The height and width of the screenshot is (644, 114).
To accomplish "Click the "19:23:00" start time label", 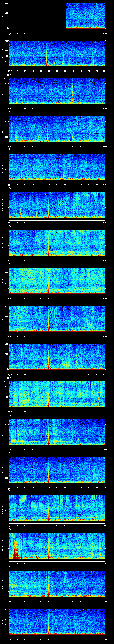I will click(x=9, y=563).
